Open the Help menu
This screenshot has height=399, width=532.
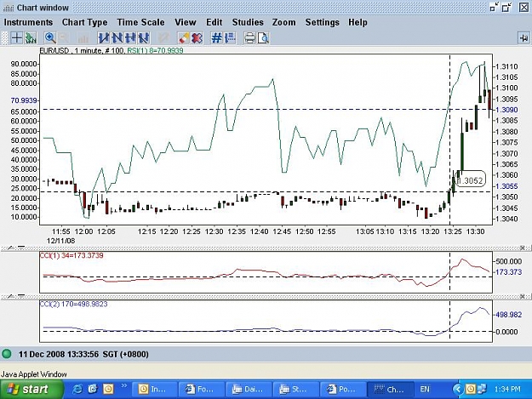click(358, 22)
